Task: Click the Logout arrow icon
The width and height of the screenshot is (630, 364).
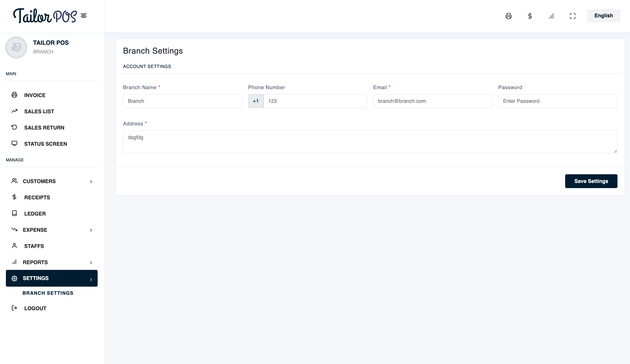Action: (15, 308)
